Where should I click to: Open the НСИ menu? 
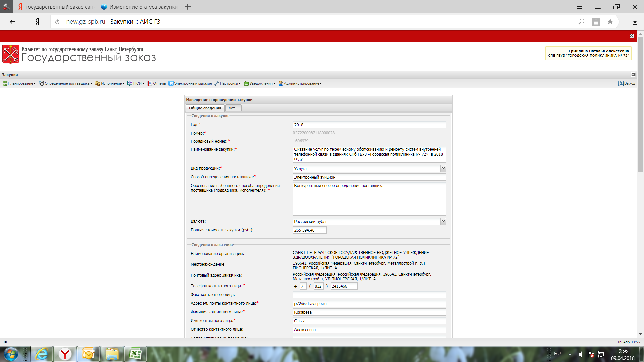click(136, 84)
